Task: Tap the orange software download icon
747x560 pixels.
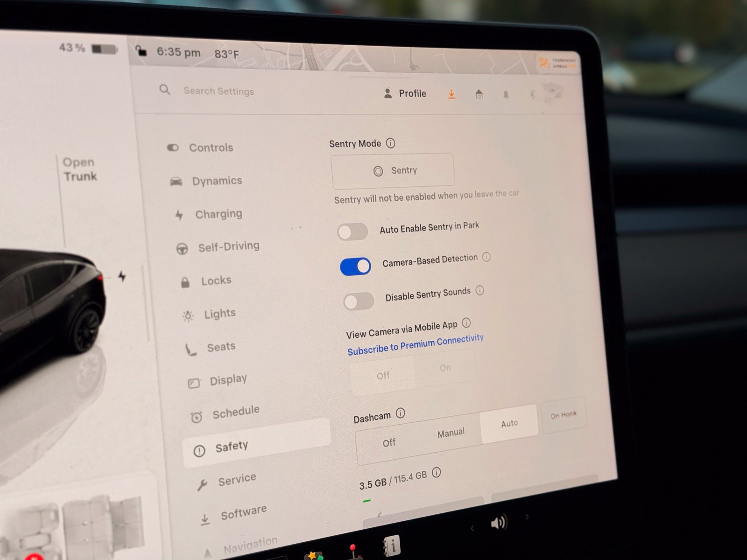Action: [x=451, y=94]
